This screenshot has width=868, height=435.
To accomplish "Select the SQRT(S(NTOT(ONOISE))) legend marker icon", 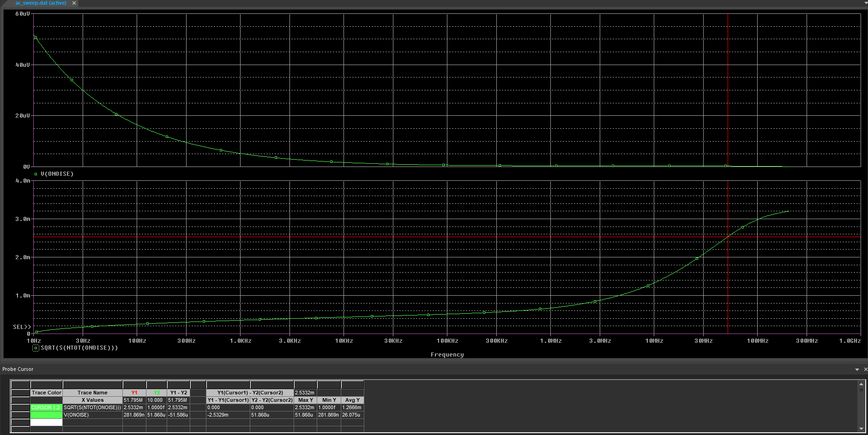I will pyautogui.click(x=36, y=348).
